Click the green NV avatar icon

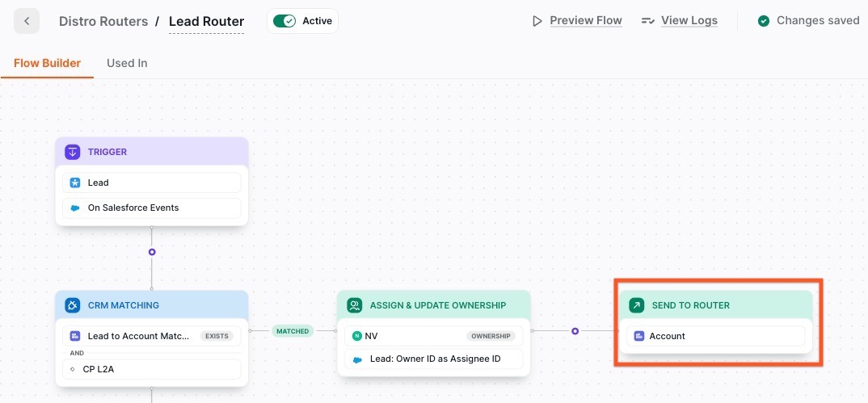[357, 336]
